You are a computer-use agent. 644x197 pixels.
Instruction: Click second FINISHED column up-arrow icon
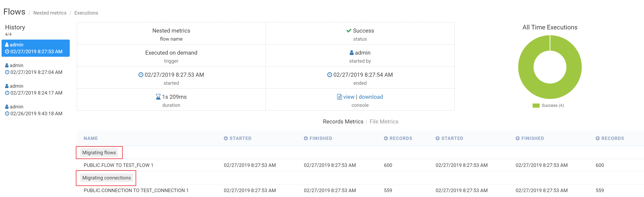(x=517, y=138)
